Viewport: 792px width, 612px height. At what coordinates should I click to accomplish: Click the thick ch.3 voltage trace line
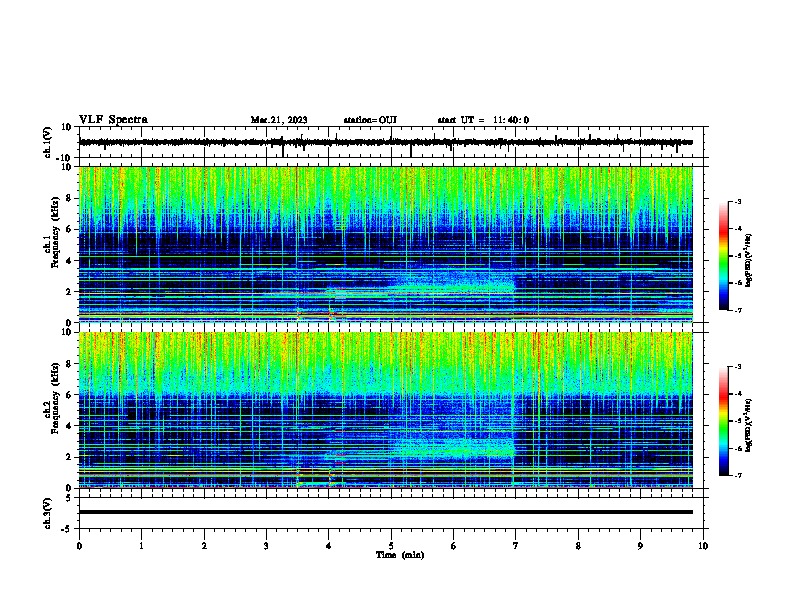(386, 512)
